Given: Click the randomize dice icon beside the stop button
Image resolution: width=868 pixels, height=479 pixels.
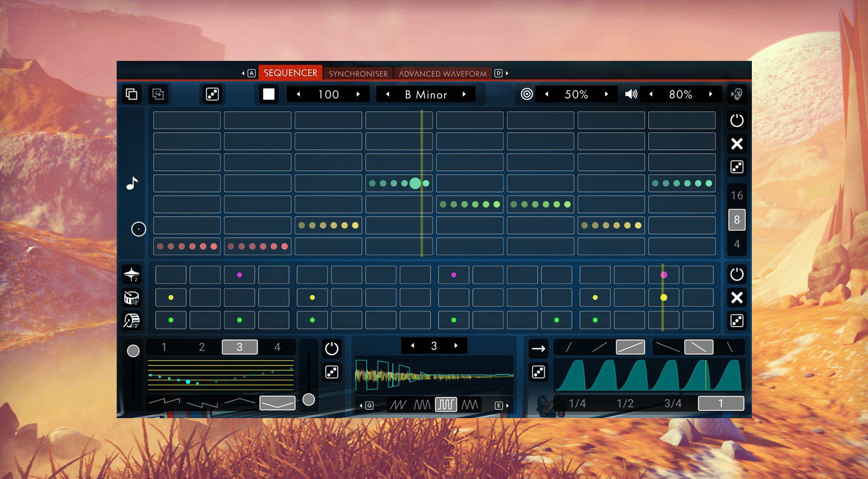Looking at the screenshot, I should pos(212,94).
